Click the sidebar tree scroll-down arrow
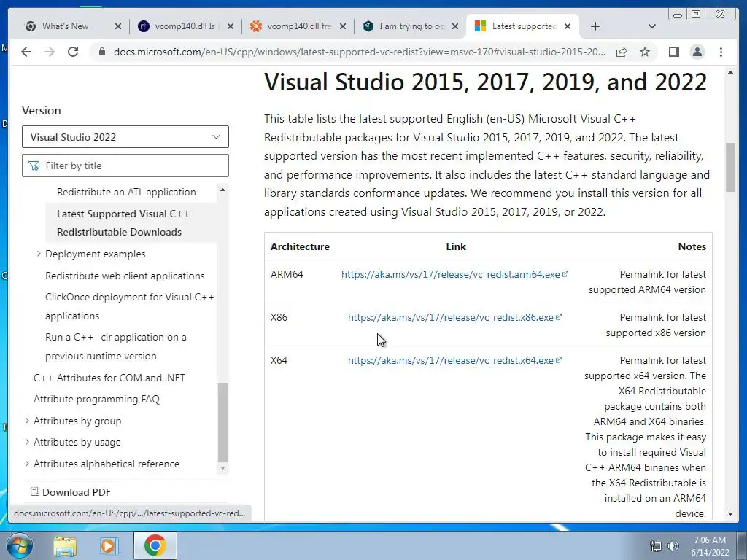This screenshot has height=560, width=747. tap(222, 468)
